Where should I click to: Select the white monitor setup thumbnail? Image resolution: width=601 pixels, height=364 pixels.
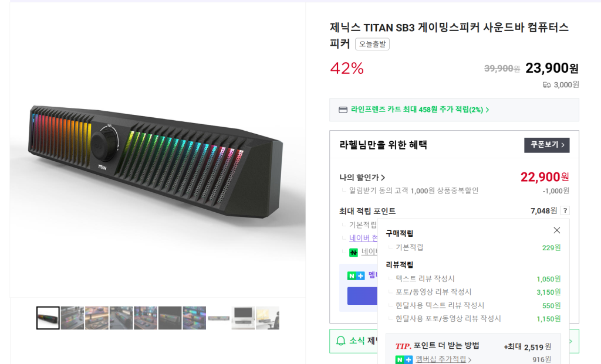[243, 318]
